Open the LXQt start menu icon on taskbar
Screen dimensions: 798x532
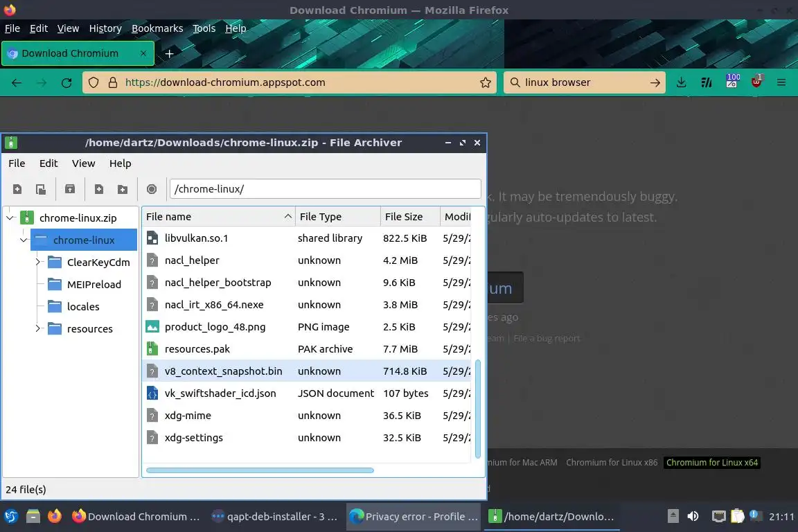[x=11, y=516]
